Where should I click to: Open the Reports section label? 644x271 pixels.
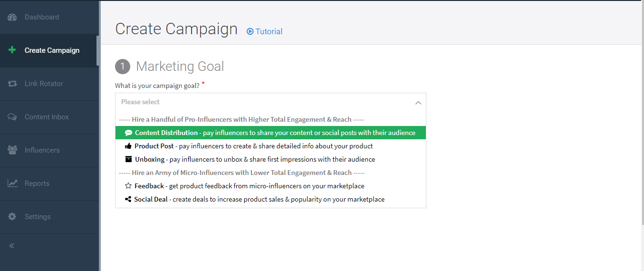coord(37,184)
